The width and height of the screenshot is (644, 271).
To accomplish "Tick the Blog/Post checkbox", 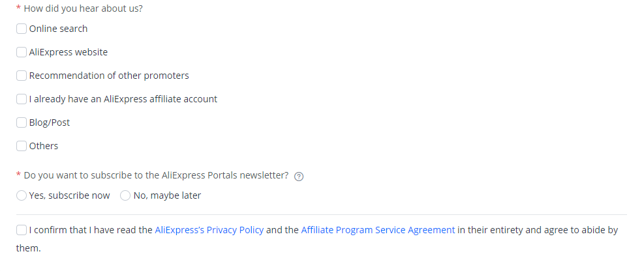I will pos(22,122).
